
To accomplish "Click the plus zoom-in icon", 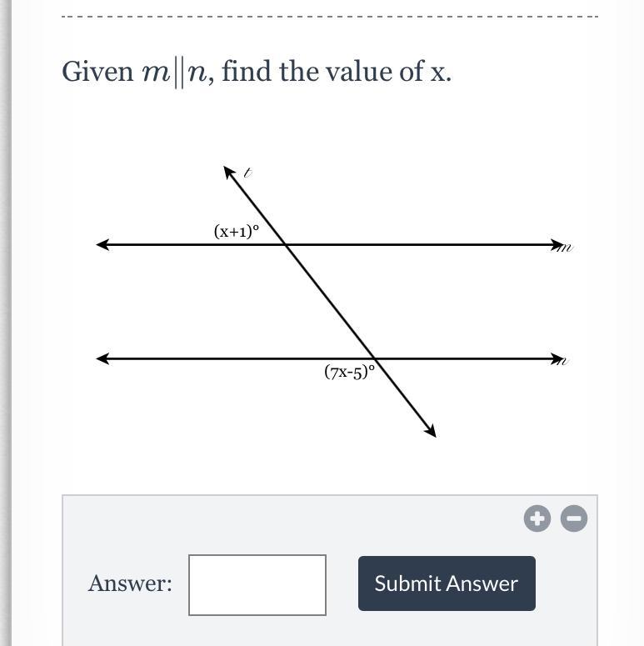I will [x=537, y=518].
